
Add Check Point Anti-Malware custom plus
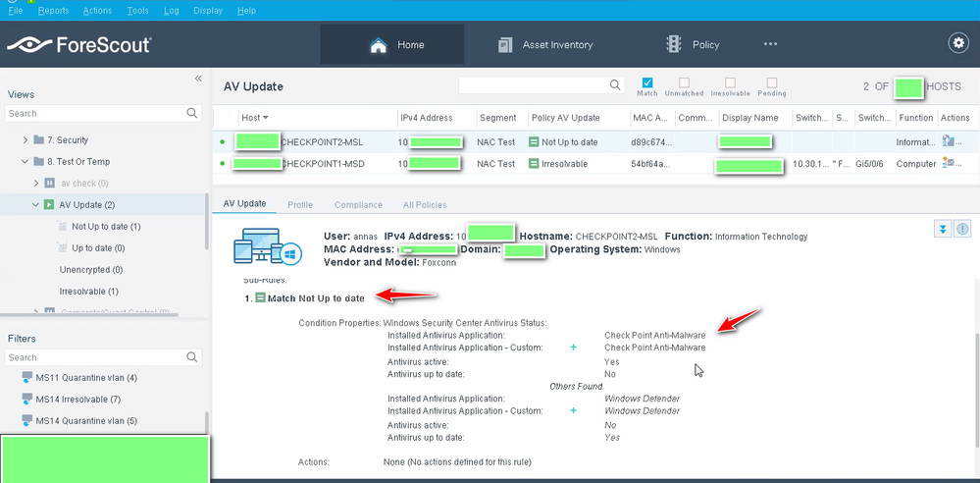click(x=573, y=348)
